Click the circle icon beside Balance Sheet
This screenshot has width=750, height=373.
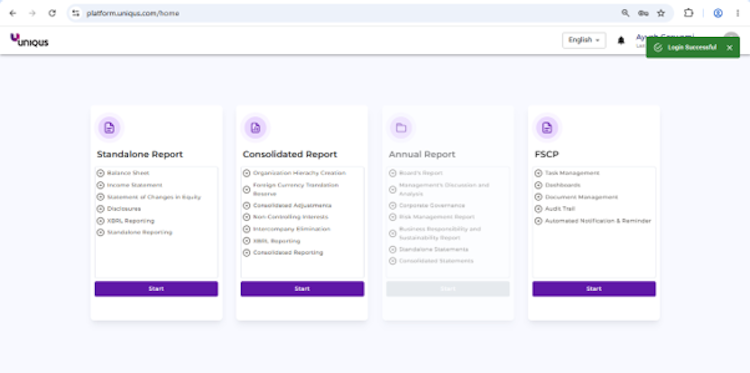100,173
